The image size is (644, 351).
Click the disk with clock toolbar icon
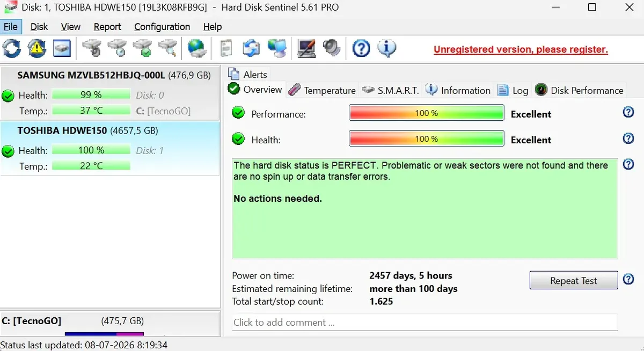point(117,49)
